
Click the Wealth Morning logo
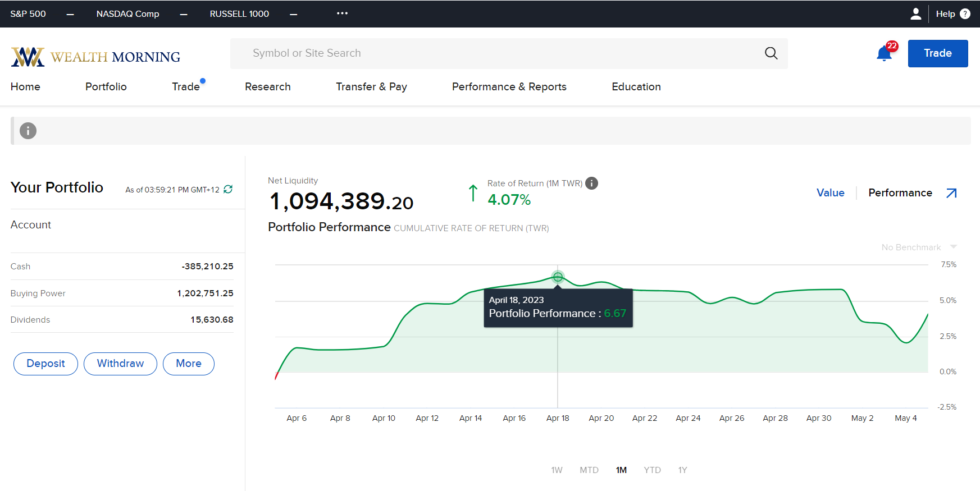pyautogui.click(x=95, y=57)
